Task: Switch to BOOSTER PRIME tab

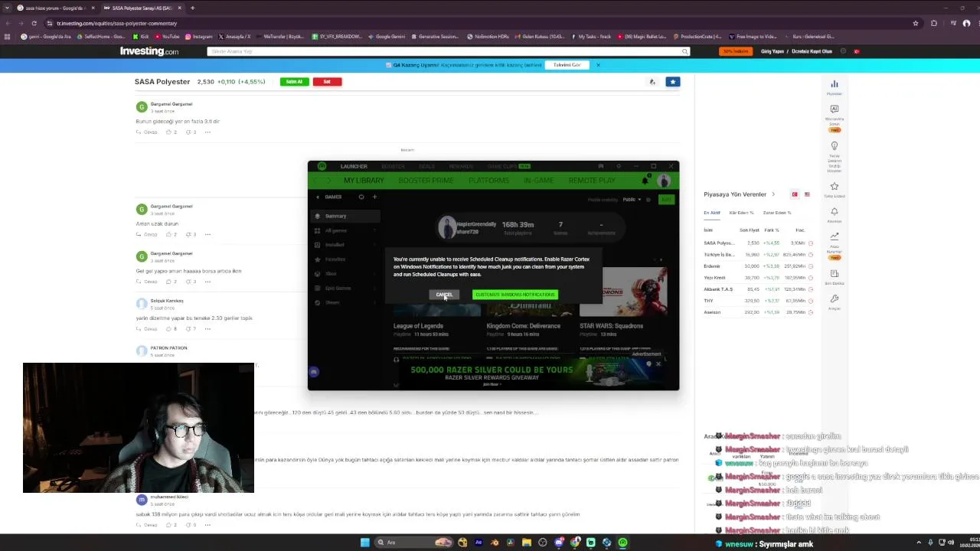Action: [x=426, y=181]
